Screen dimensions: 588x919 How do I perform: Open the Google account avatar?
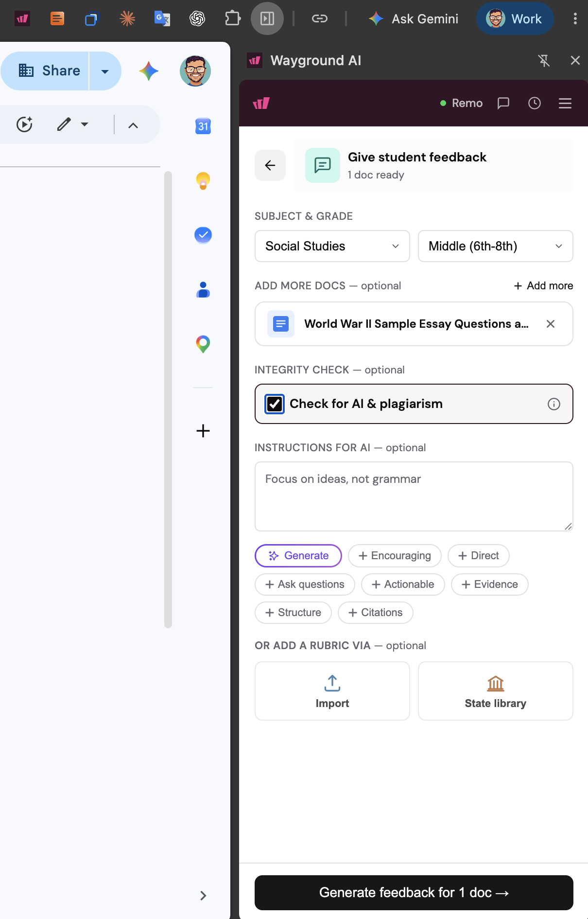(195, 71)
